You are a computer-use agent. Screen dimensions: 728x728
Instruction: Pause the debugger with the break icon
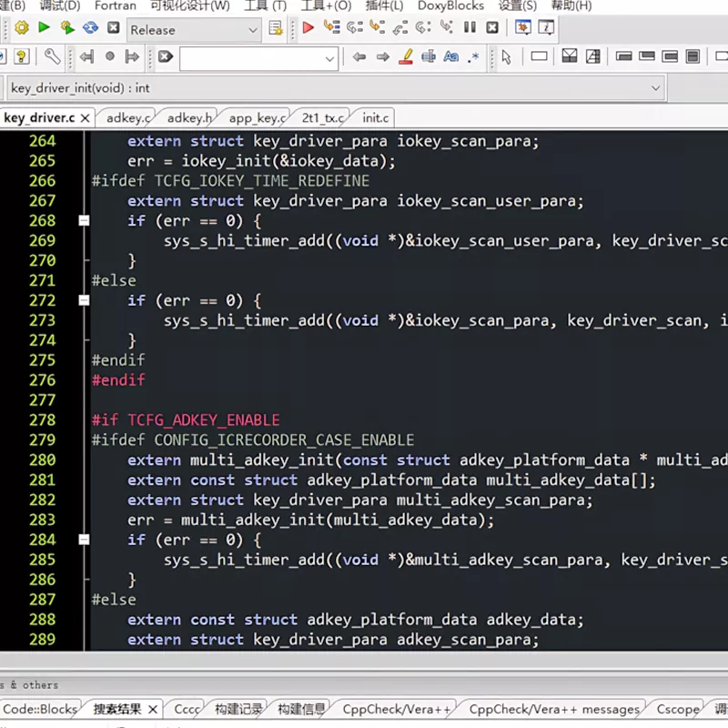pyautogui.click(x=470, y=27)
